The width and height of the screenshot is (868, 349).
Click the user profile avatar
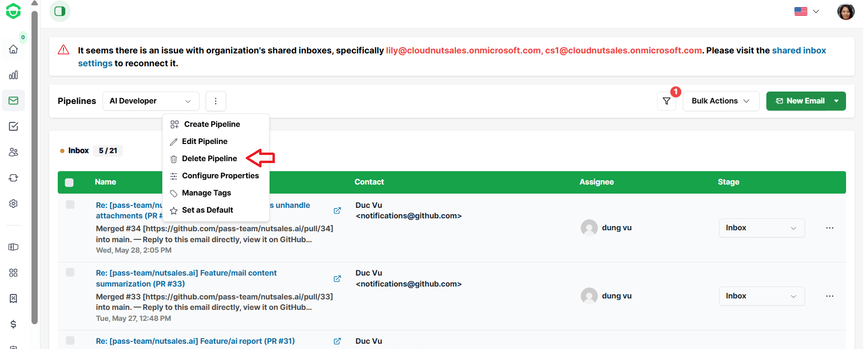click(846, 11)
